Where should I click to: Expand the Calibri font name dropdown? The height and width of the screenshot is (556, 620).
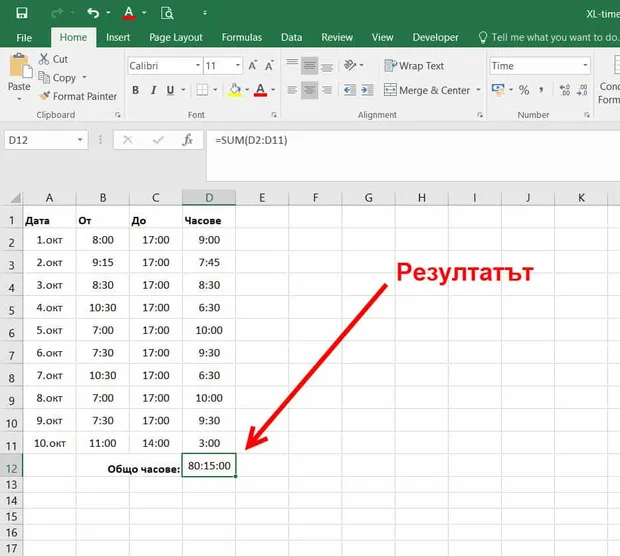click(x=198, y=66)
